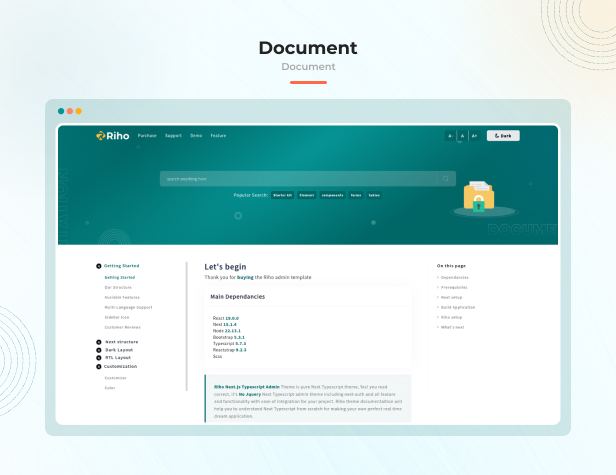Expand the Next structure section bullet
Viewport: 616px width, 475px height.
[x=99, y=342]
